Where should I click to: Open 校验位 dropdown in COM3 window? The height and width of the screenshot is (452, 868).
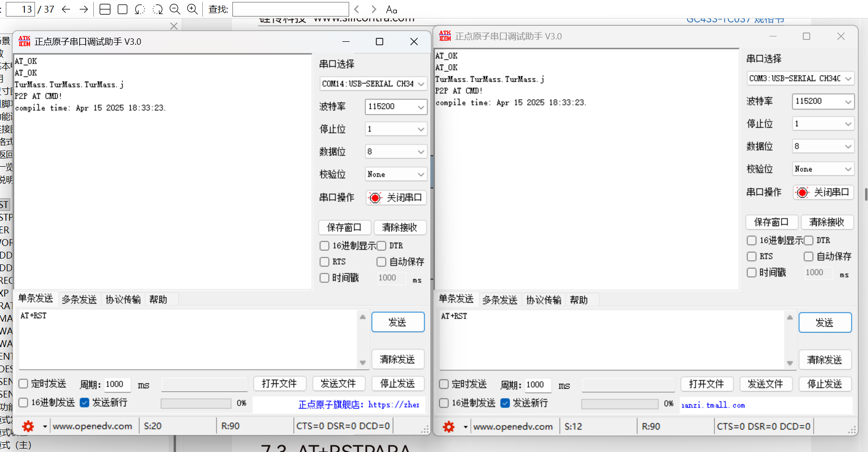tap(823, 169)
